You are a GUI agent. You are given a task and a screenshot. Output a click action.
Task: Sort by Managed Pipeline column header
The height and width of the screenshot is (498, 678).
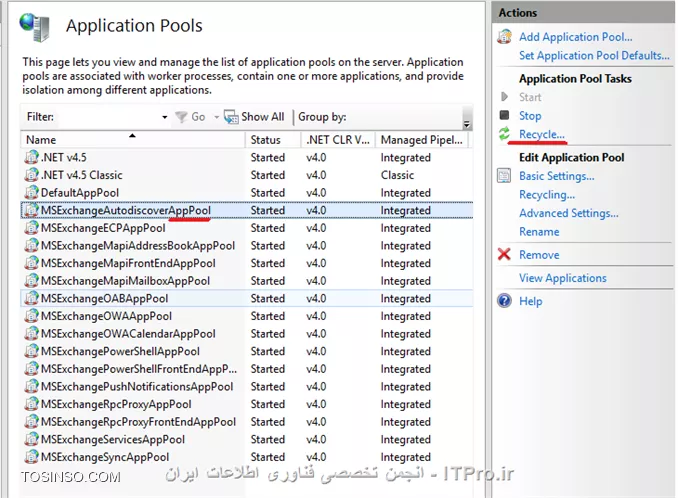(x=422, y=140)
